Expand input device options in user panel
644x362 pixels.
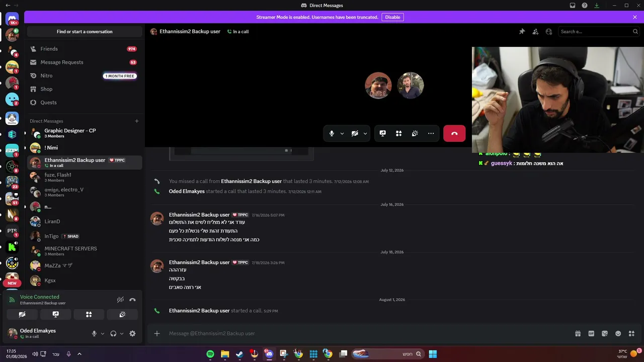103,333
